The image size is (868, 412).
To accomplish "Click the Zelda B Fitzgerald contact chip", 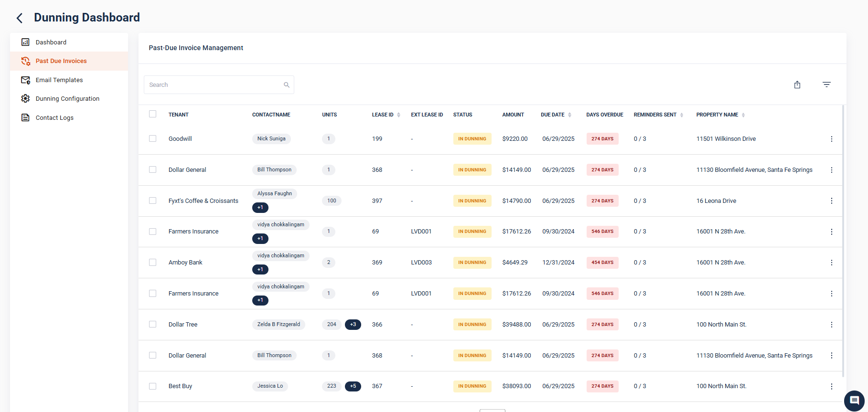I will click(x=279, y=325).
